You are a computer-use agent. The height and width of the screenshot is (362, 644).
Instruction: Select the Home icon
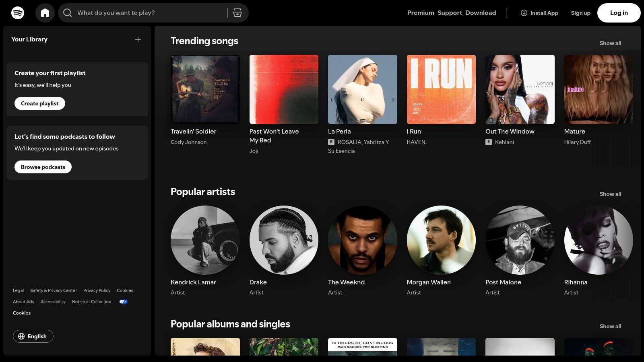45,12
